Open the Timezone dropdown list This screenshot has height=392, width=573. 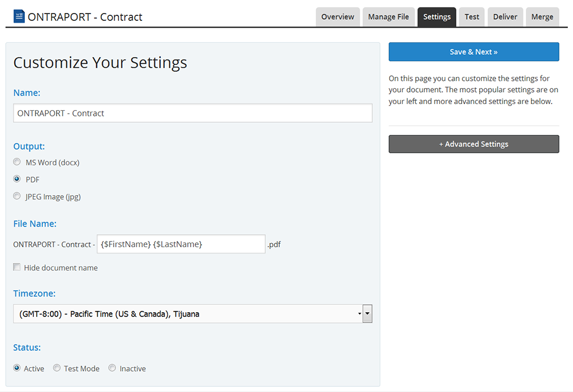(x=187, y=314)
